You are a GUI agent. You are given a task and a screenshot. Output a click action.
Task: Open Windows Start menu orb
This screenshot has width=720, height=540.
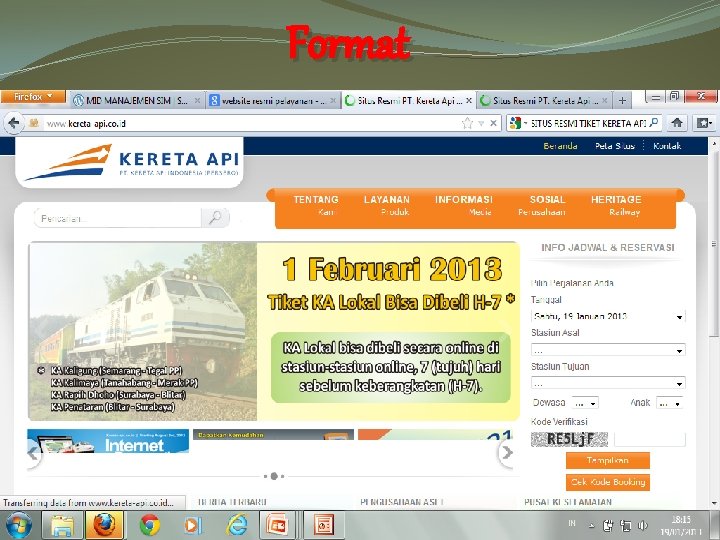tap(19, 525)
